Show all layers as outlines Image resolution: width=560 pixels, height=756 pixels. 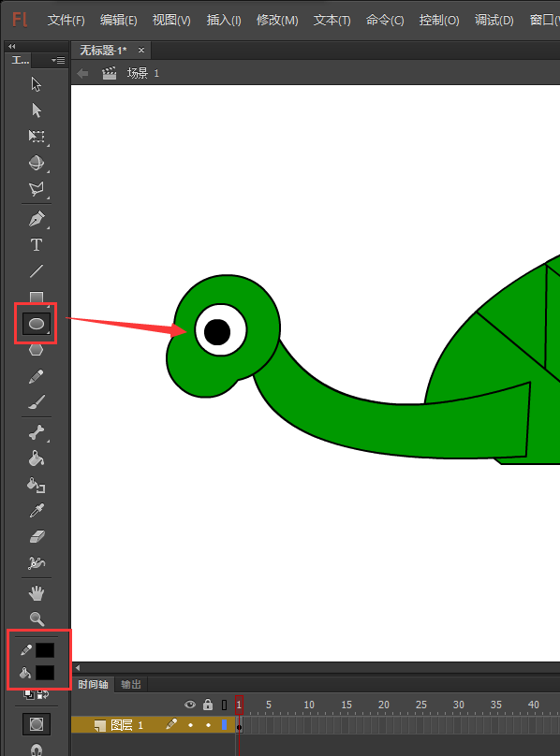tap(224, 705)
